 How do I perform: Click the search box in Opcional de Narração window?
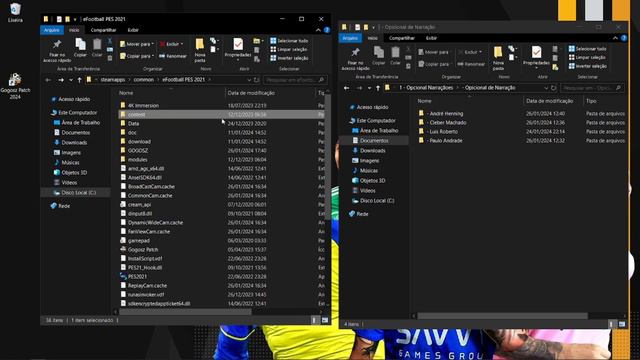coord(593,88)
